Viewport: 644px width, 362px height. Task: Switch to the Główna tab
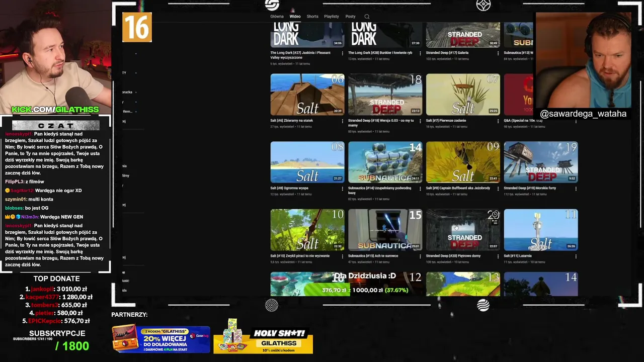[x=277, y=17]
